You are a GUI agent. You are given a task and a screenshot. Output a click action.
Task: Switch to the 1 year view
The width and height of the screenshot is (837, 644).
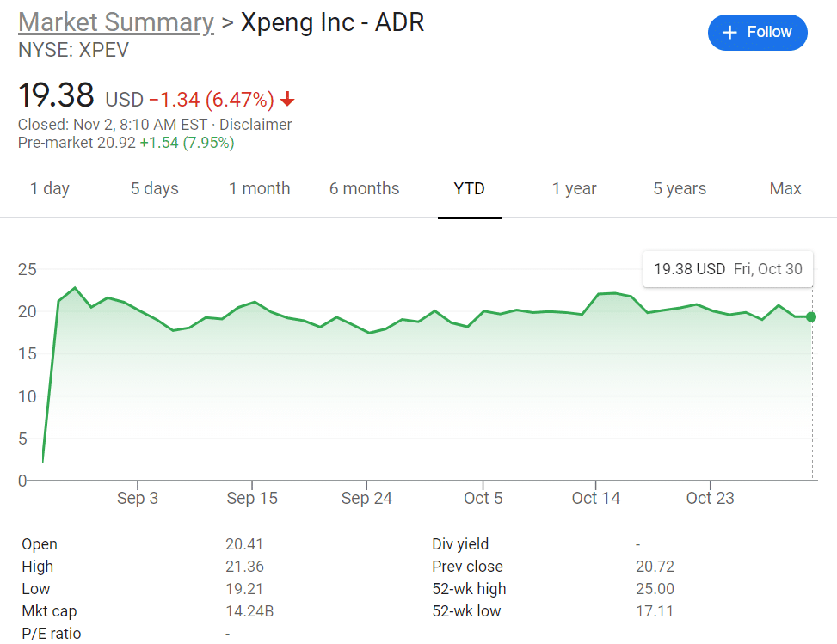point(574,188)
